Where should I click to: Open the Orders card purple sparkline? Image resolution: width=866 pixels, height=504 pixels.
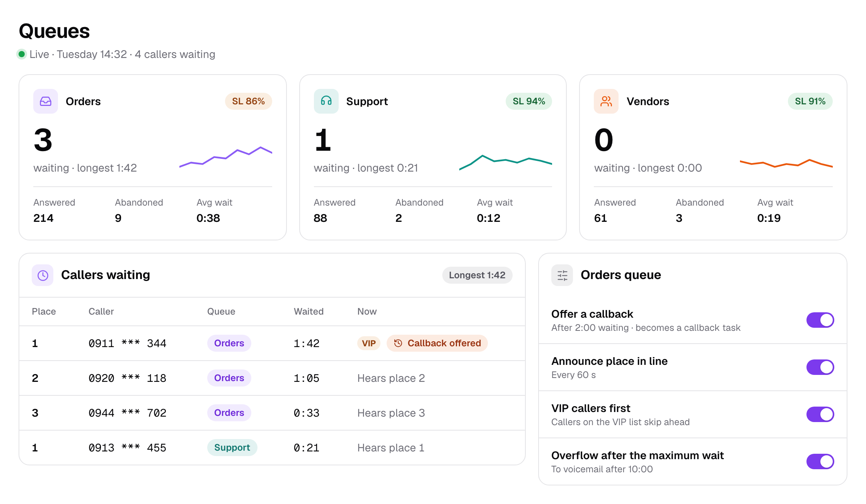click(226, 157)
